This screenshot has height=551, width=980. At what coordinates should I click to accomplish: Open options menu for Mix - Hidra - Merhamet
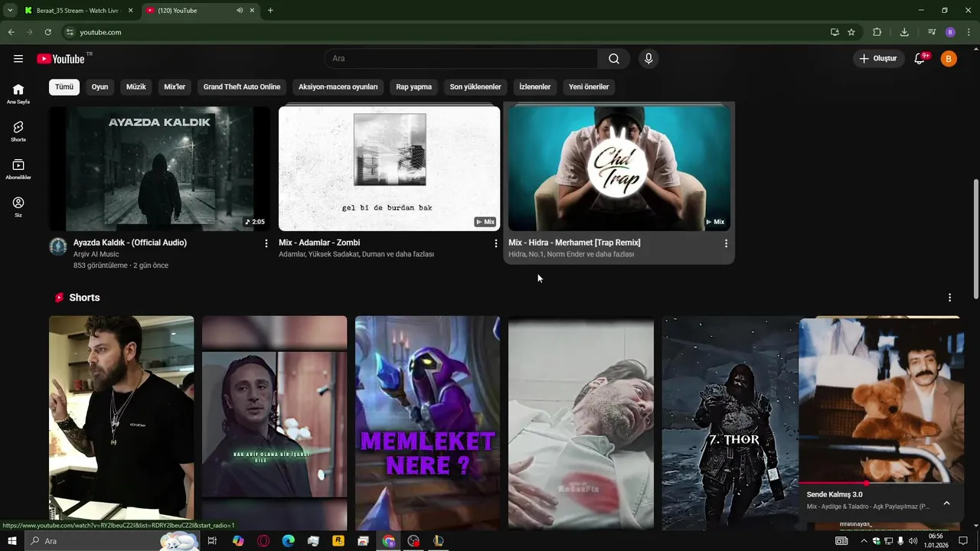726,243
